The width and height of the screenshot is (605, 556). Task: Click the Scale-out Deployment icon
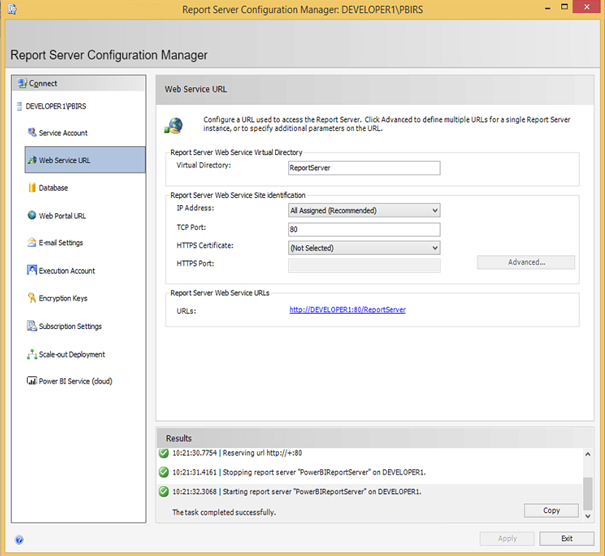coord(32,354)
